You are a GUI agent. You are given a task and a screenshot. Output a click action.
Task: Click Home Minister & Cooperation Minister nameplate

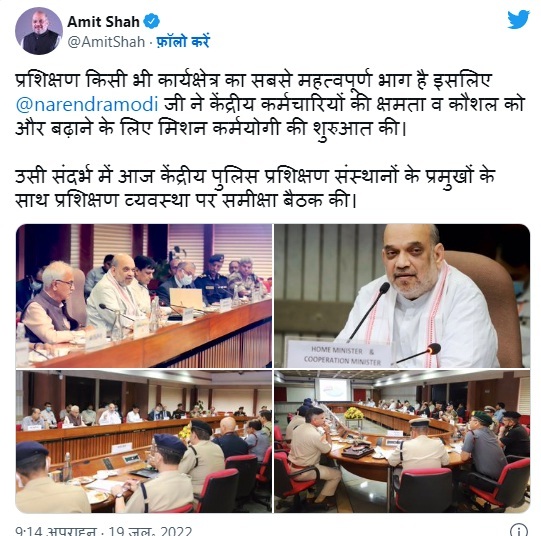(x=341, y=354)
